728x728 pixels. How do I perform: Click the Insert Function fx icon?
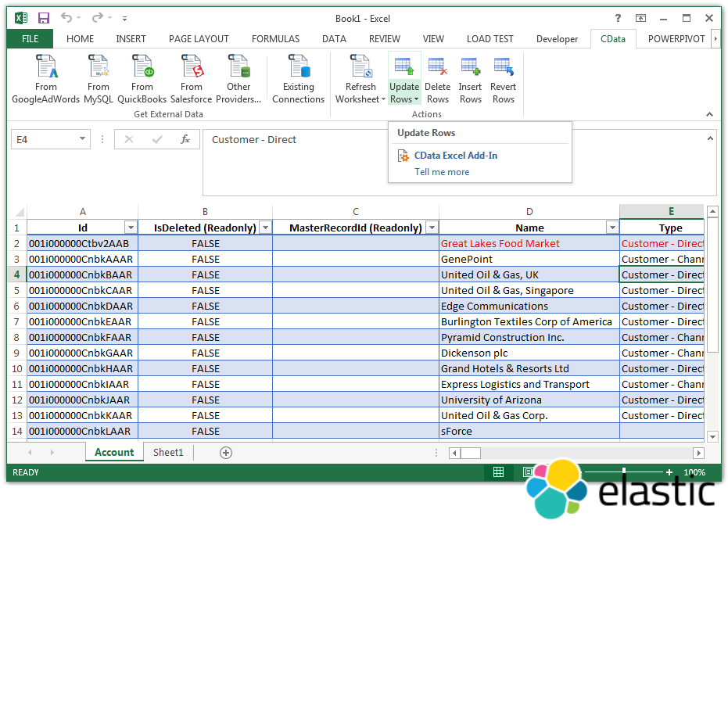pyautogui.click(x=185, y=139)
